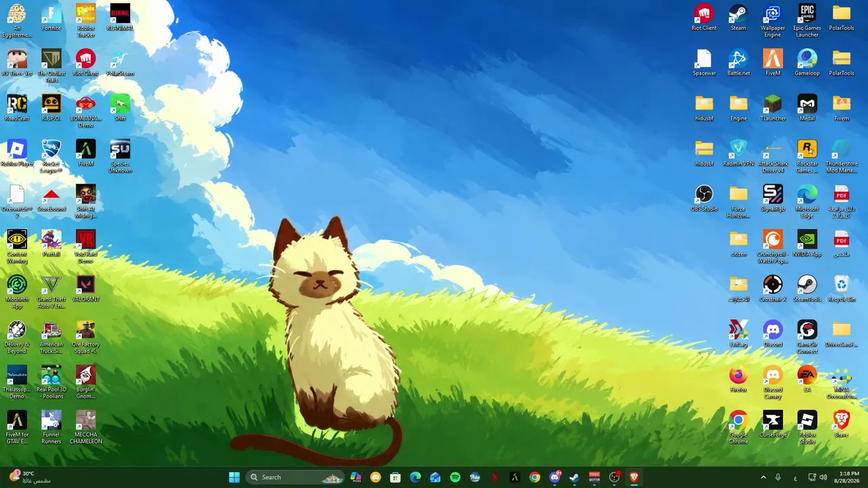Open Spotify from the taskbar

coord(455,477)
